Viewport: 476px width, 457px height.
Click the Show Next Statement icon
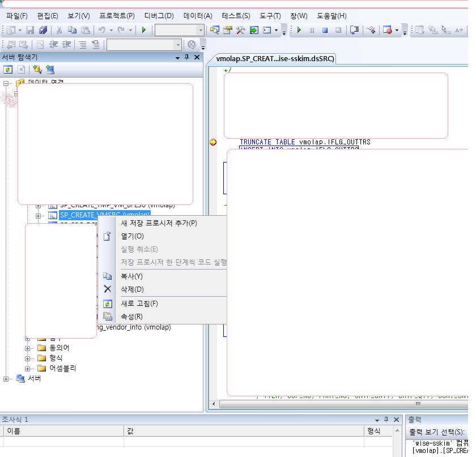pyautogui.click(x=355, y=30)
